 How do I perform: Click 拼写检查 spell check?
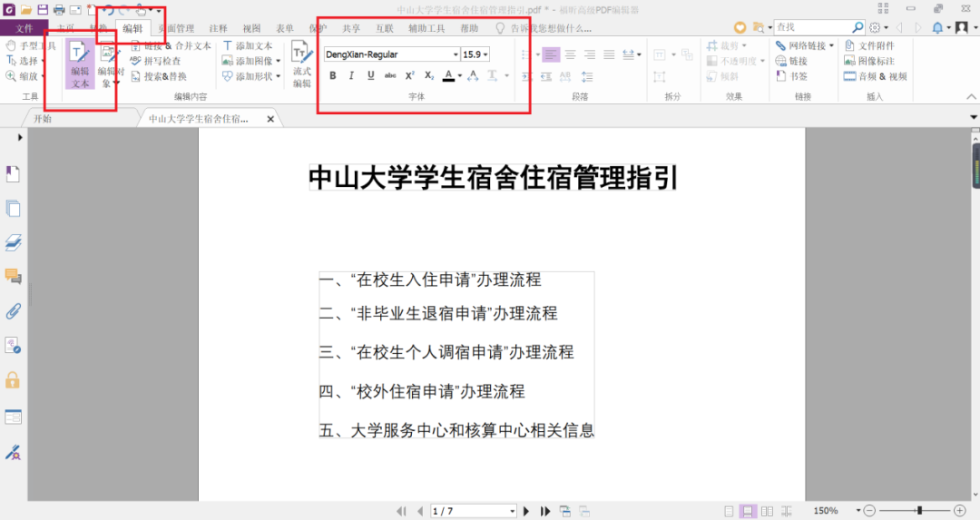point(156,61)
